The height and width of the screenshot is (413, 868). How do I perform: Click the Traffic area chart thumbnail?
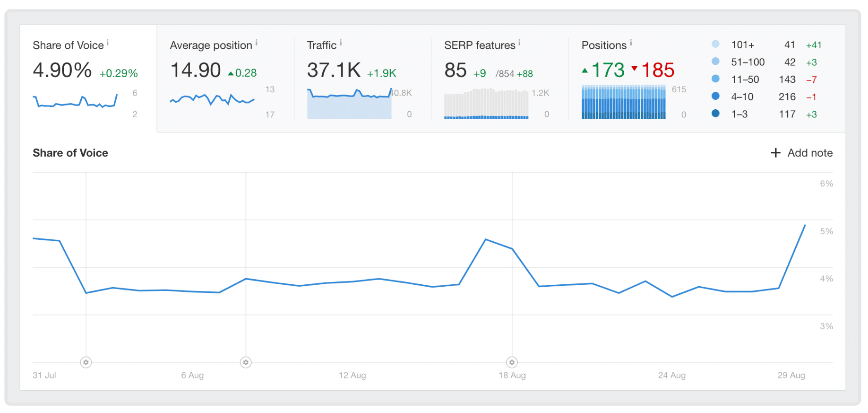point(349,103)
